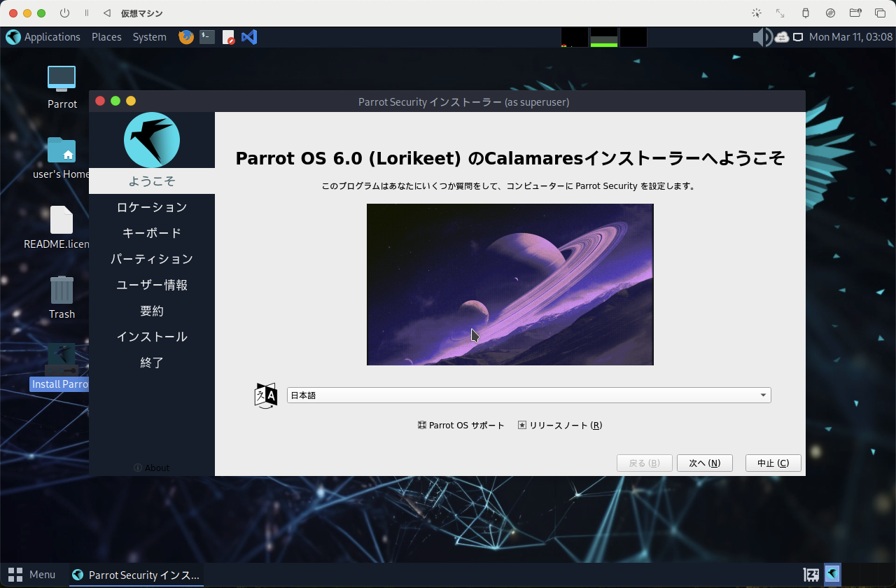
Task: Open the About link in sidebar
Action: click(152, 468)
